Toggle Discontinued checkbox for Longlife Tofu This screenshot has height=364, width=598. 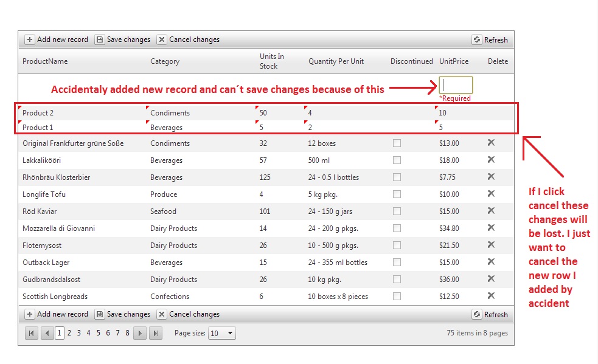397,194
